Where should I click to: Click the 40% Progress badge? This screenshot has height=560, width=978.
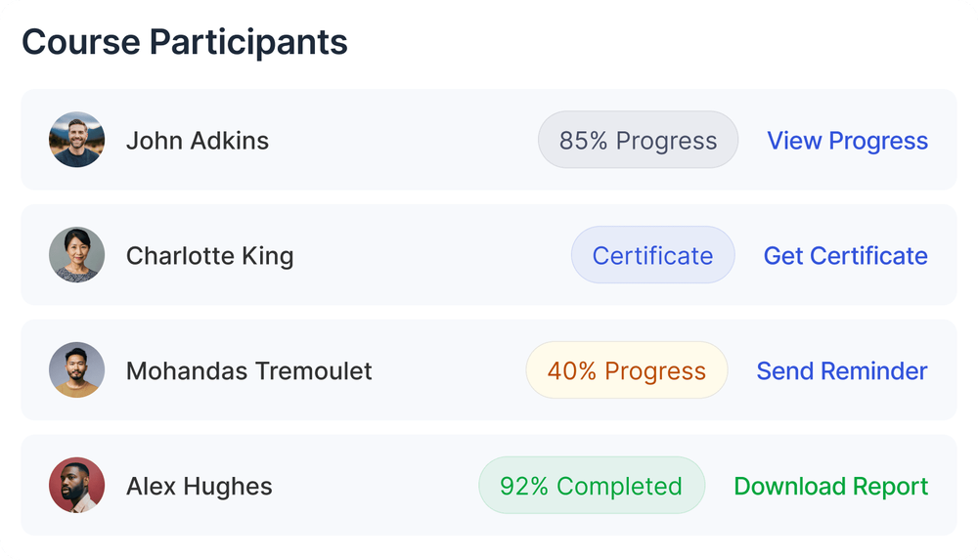pos(626,371)
